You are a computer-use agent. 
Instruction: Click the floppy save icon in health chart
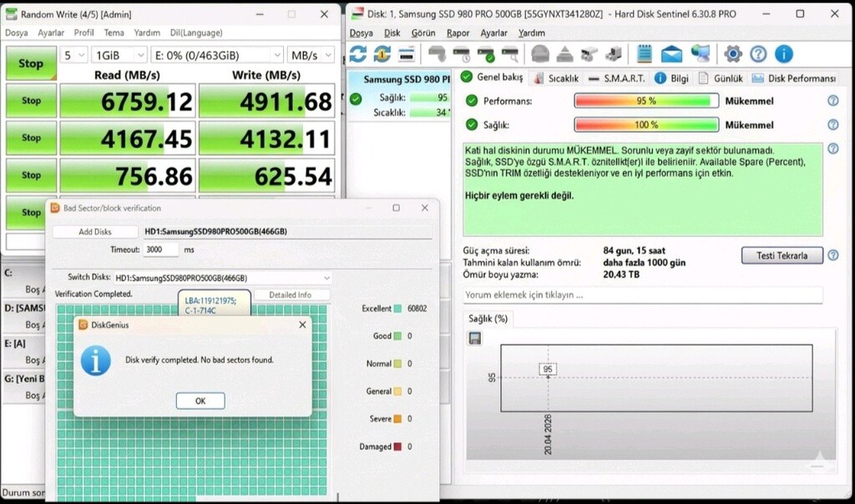pos(475,338)
